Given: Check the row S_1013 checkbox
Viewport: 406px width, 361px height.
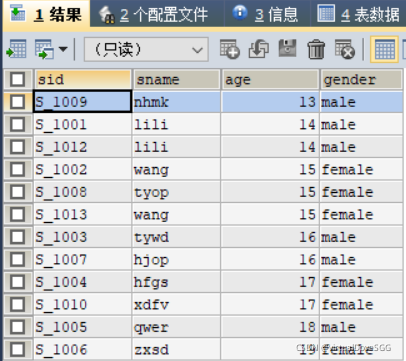Looking at the screenshot, I should tap(17, 215).
